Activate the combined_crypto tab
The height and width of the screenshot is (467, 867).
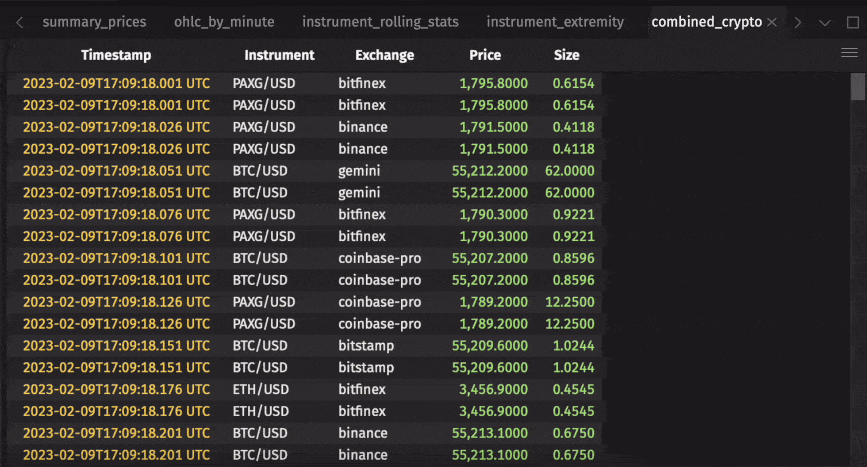[x=706, y=22]
